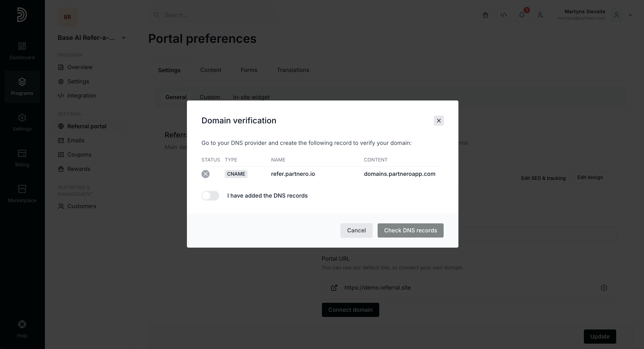This screenshot has height=349, width=644.
Task: Select the Custom sub-tab
Action: point(210,97)
